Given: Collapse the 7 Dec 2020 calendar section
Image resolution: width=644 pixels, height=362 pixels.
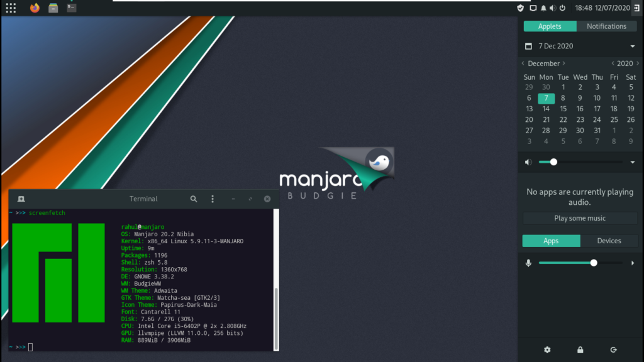Looking at the screenshot, I should point(633,47).
